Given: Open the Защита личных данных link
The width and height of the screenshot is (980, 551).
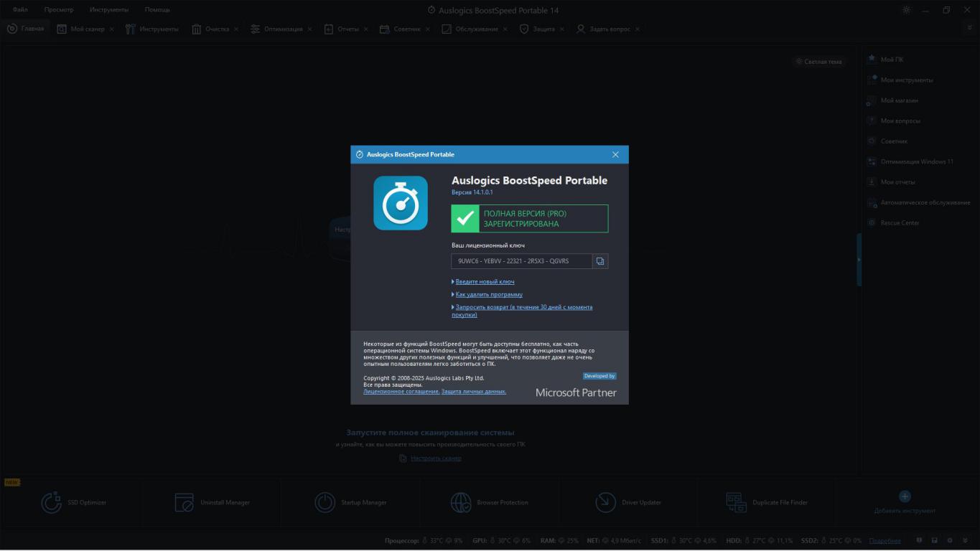Looking at the screenshot, I should coord(474,392).
